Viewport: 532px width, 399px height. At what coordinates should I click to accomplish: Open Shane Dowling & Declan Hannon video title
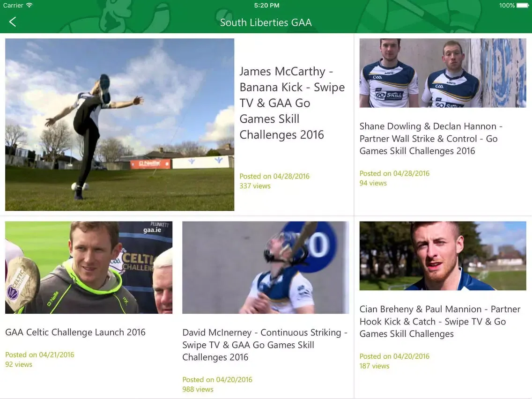(x=430, y=139)
